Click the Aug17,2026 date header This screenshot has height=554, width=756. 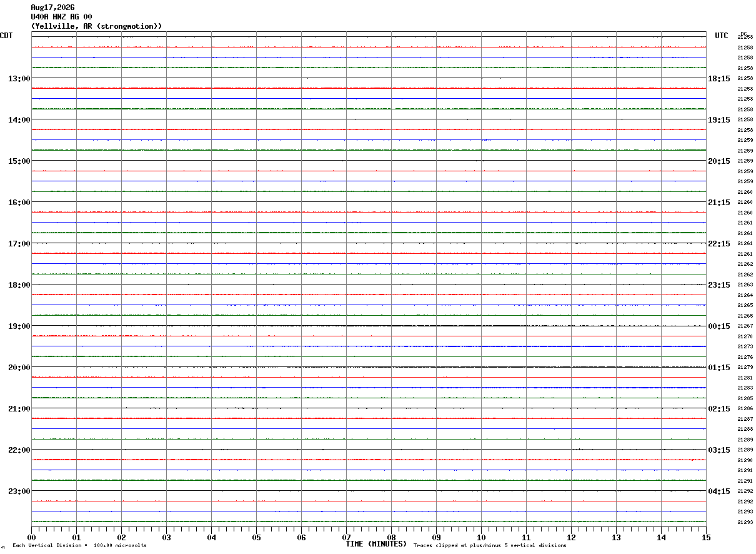52,8
